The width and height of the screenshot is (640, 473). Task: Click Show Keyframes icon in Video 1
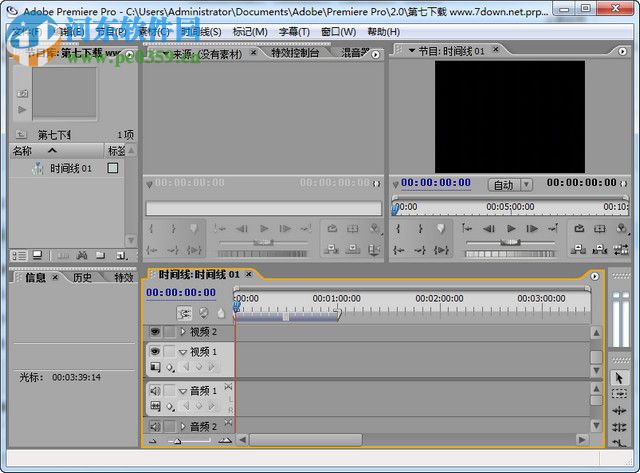coord(171,368)
